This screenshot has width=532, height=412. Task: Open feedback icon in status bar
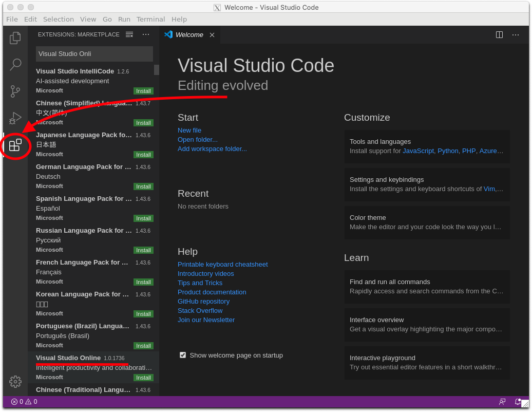pyautogui.click(x=502, y=402)
